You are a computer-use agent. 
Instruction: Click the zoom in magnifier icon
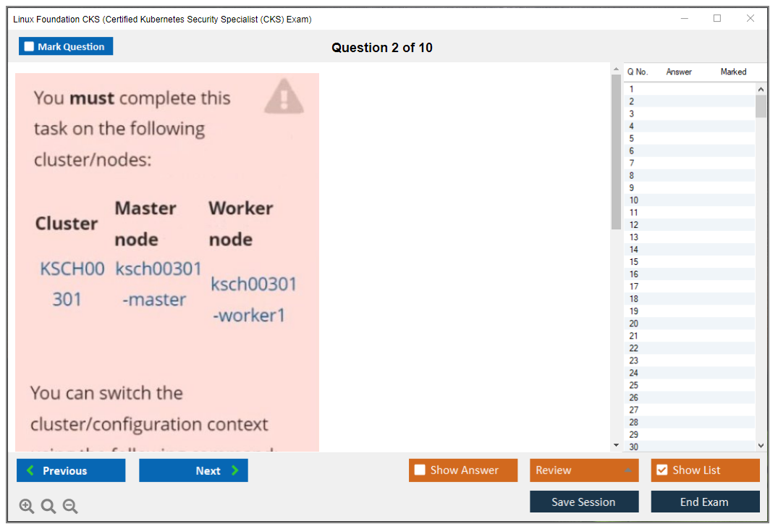[x=27, y=507]
